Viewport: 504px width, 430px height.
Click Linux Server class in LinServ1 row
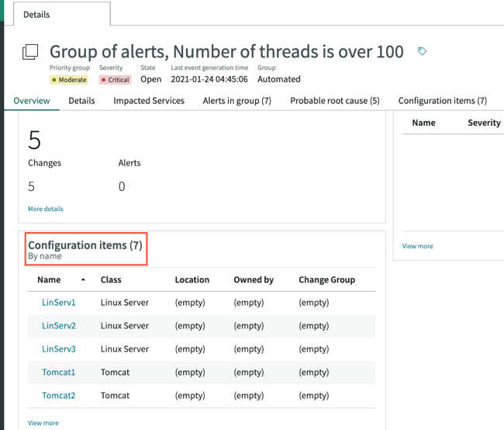[125, 303]
